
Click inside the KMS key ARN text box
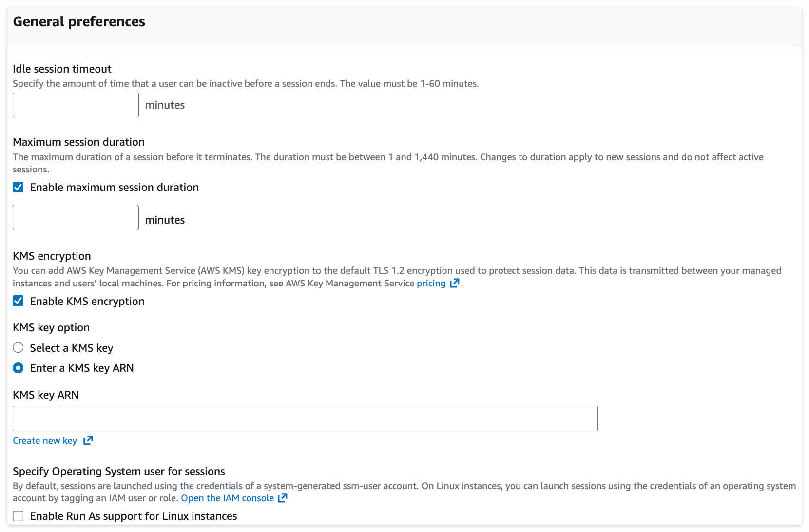pyautogui.click(x=305, y=418)
